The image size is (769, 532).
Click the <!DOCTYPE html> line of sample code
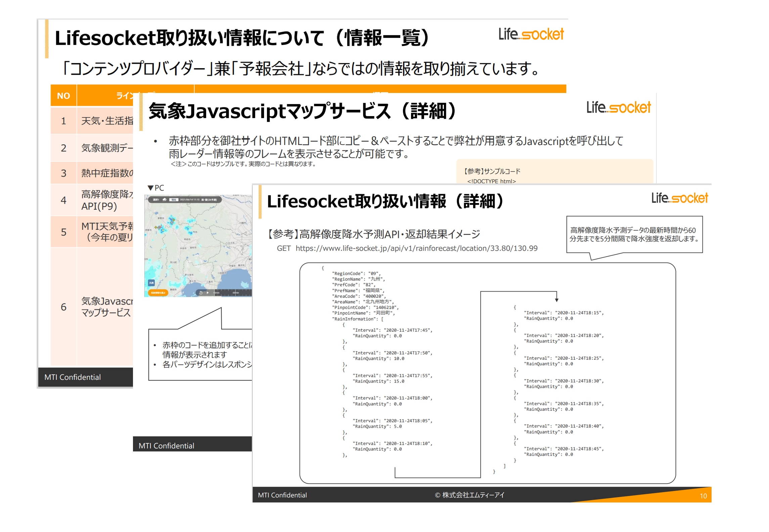[x=491, y=181]
